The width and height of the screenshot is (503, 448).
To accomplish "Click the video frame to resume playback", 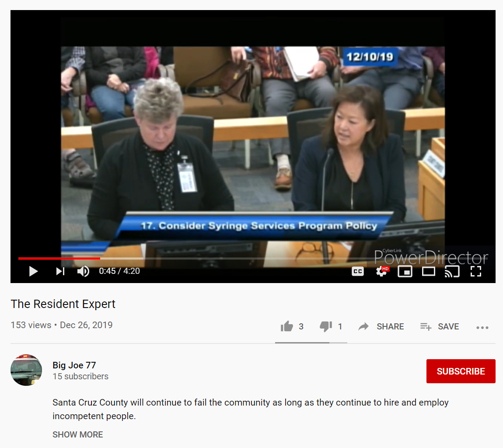I will click(x=253, y=144).
